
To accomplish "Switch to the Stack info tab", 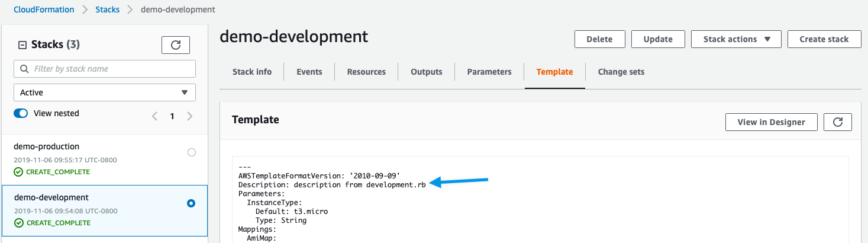I will coord(252,72).
